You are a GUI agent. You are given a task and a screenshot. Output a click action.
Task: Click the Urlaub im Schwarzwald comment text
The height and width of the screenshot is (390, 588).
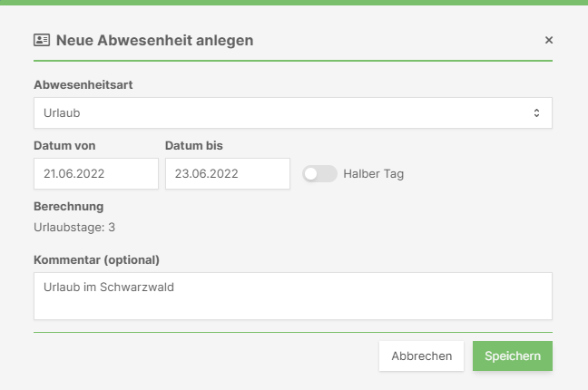[109, 288]
